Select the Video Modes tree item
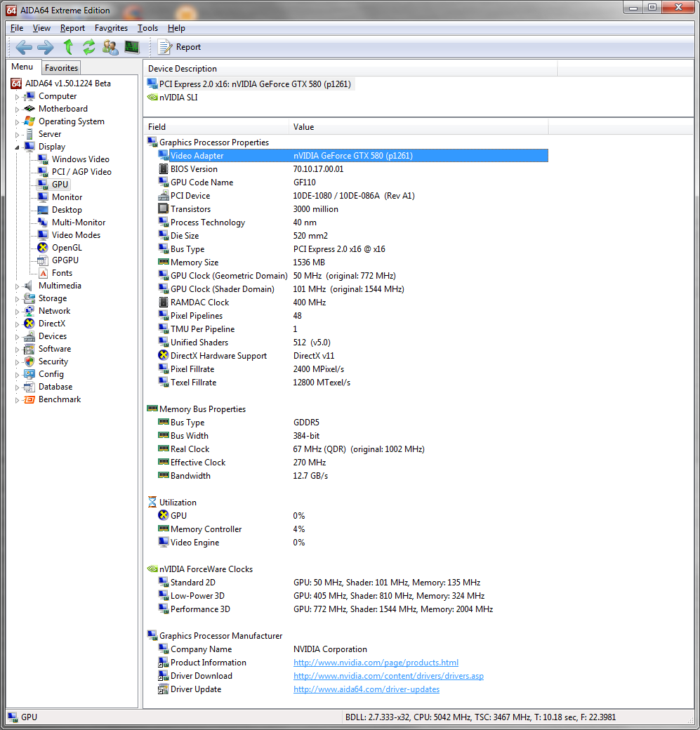 [x=76, y=235]
